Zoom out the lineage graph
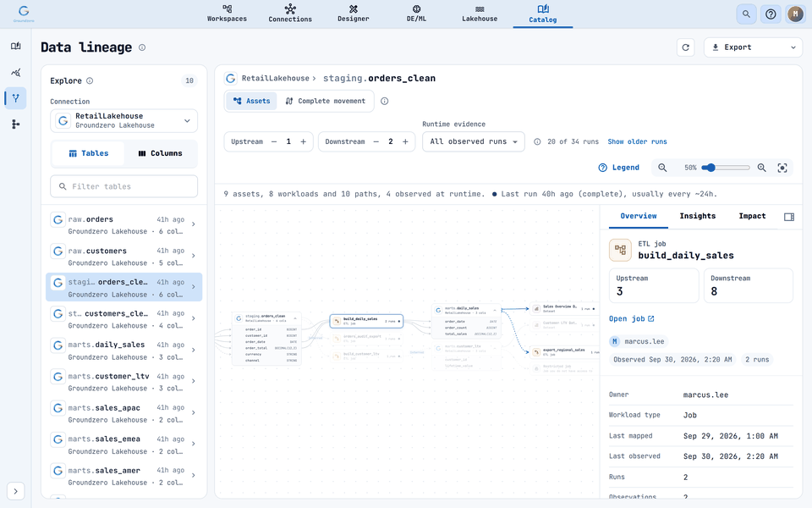The image size is (812, 508). pos(662,168)
